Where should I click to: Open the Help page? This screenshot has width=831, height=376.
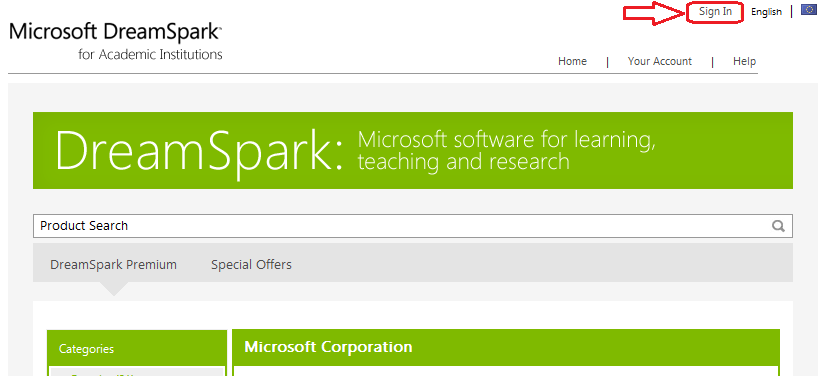click(744, 61)
